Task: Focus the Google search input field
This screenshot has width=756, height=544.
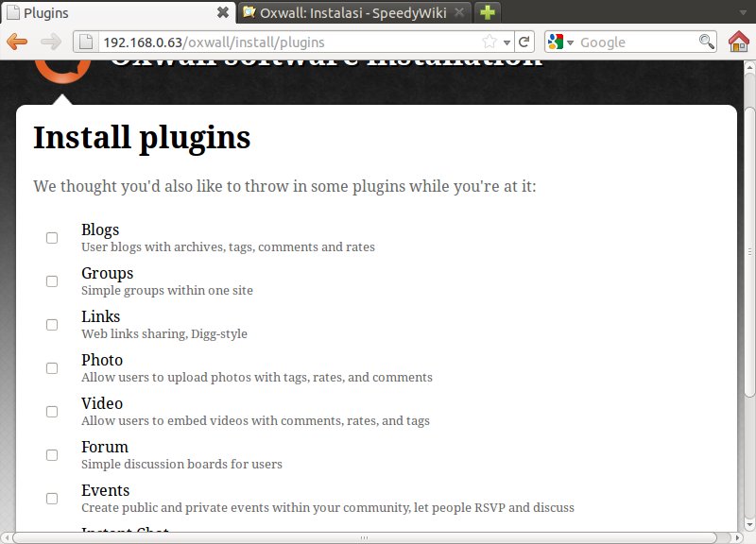Action: tap(635, 42)
